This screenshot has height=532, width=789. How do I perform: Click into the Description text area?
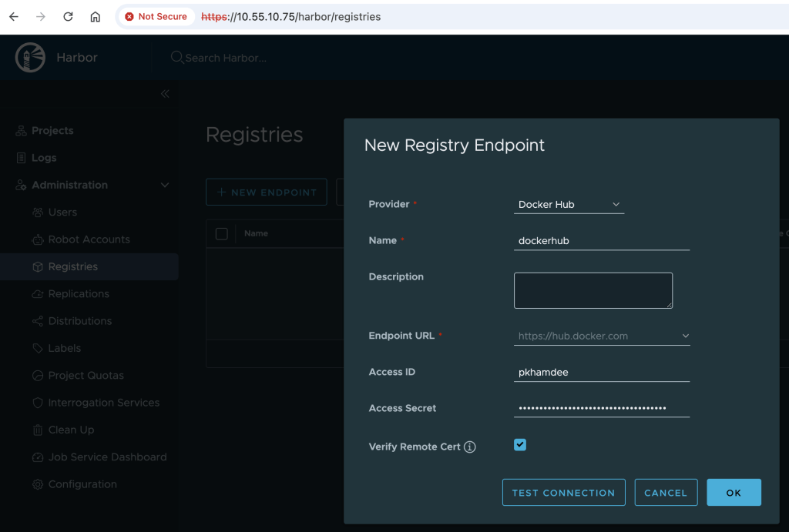pos(593,290)
